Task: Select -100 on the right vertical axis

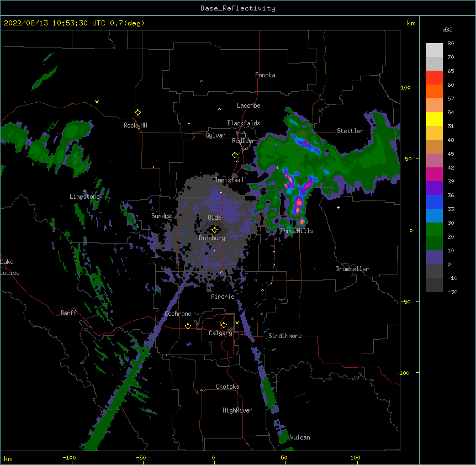Action: 403,373
